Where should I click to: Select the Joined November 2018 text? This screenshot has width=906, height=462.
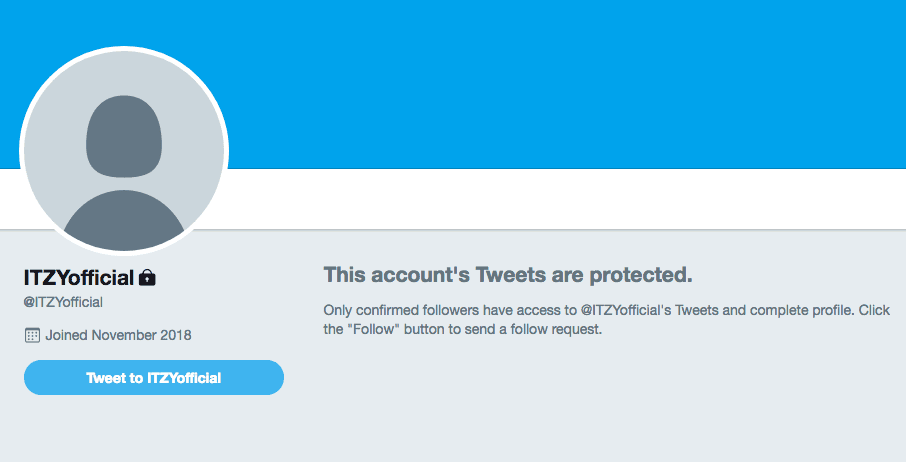pyautogui.click(x=118, y=335)
